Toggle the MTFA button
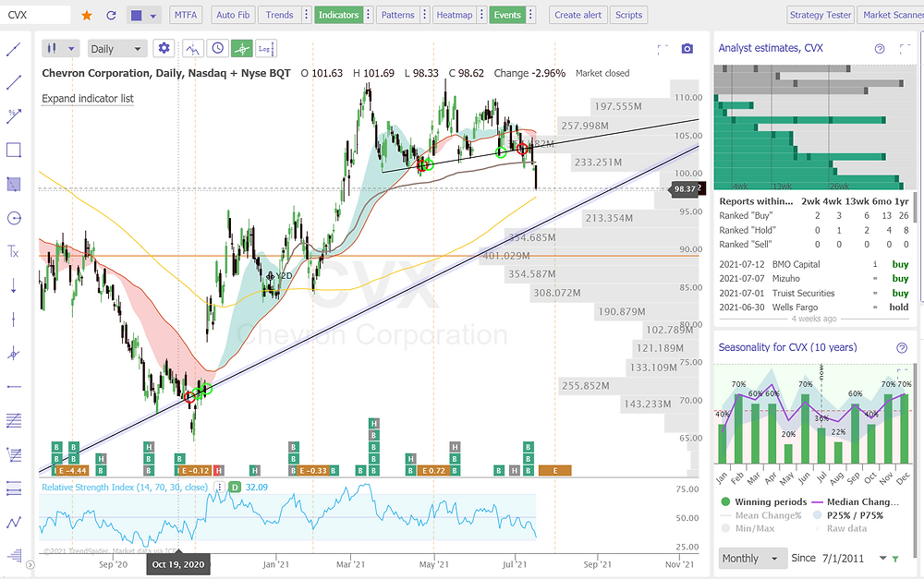 186,16
